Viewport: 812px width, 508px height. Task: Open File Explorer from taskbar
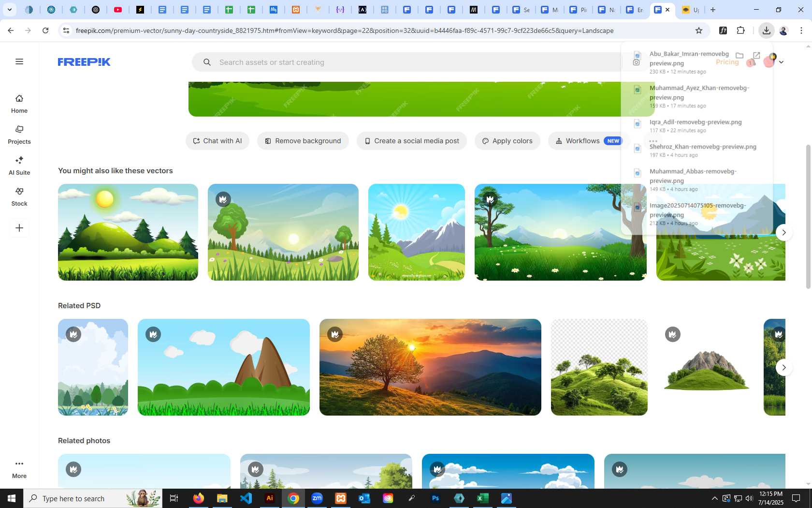coord(222,498)
